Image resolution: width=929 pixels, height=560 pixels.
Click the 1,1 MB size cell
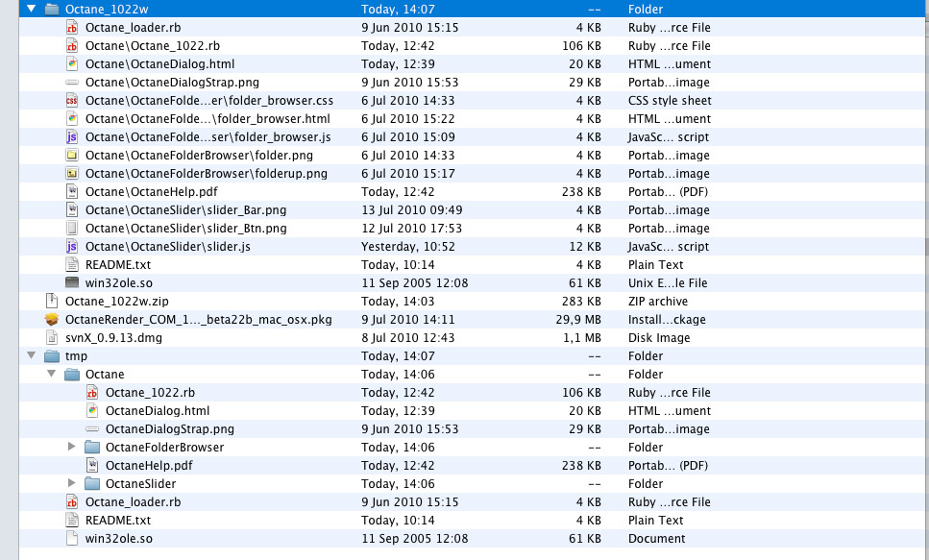(x=581, y=338)
